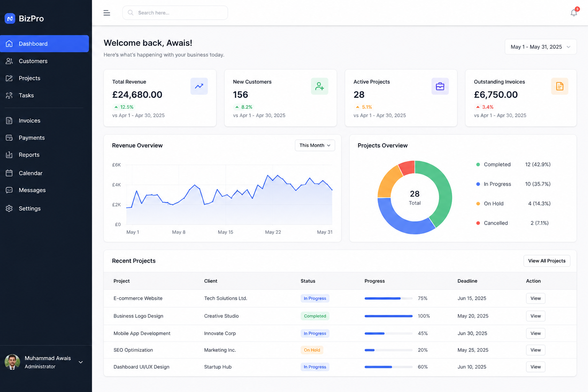
Task: Open the May 1 - May 31, 2025 date range dropdown
Action: pos(541,47)
